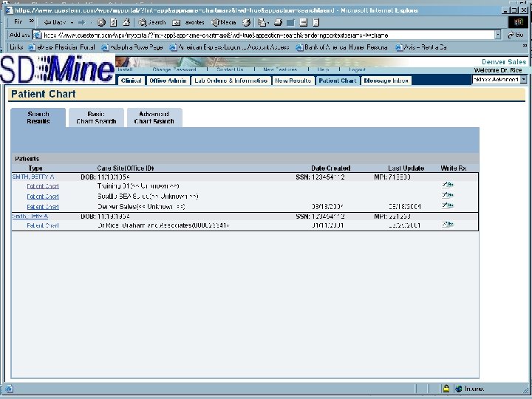The width and height of the screenshot is (532, 399).
Task: Click the browser Forward arrow
Action: pos(82,22)
